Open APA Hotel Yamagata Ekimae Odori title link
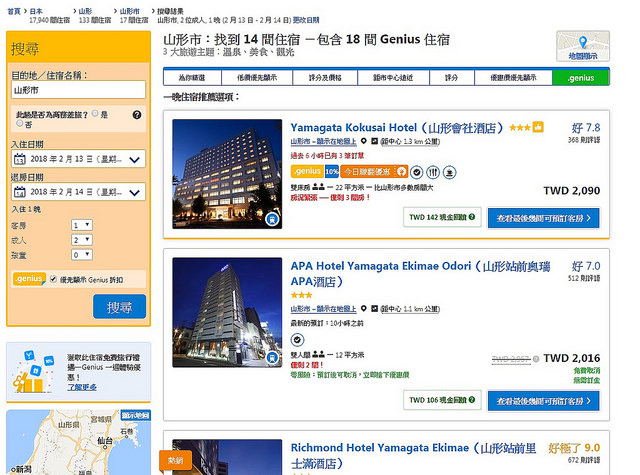Image resolution: width=640 pixels, height=475 pixels. [x=420, y=274]
